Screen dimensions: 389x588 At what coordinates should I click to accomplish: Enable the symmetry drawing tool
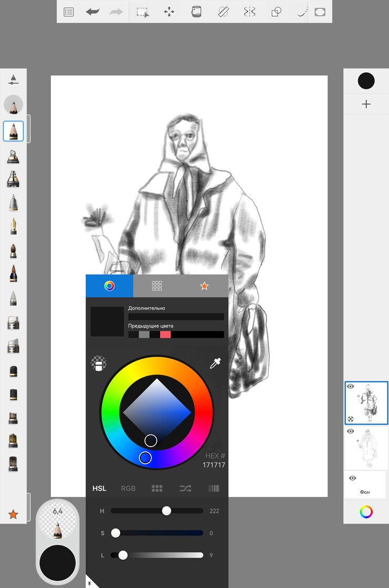[x=250, y=12]
